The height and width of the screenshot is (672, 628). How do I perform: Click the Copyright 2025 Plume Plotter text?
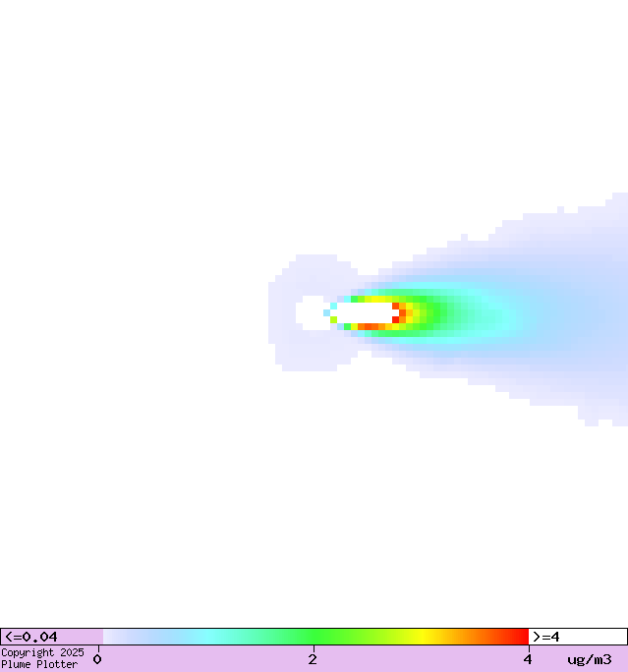tap(41, 658)
